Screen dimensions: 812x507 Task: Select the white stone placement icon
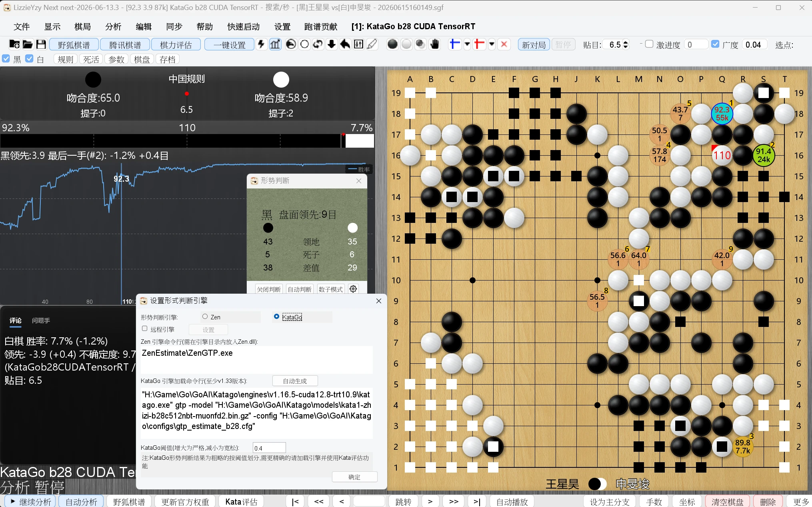[406, 44]
